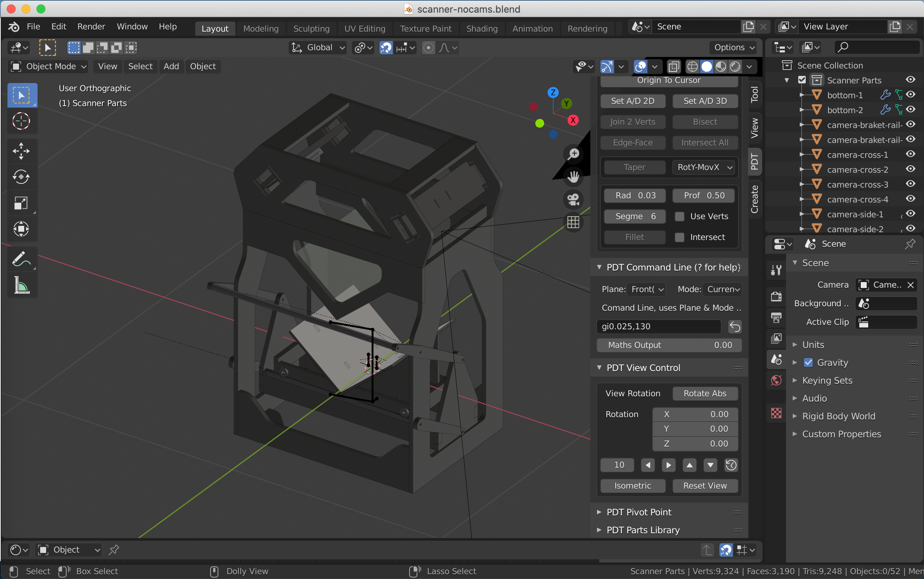This screenshot has width=924, height=579.
Task: Open World properties tab icon
Action: [x=776, y=380]
